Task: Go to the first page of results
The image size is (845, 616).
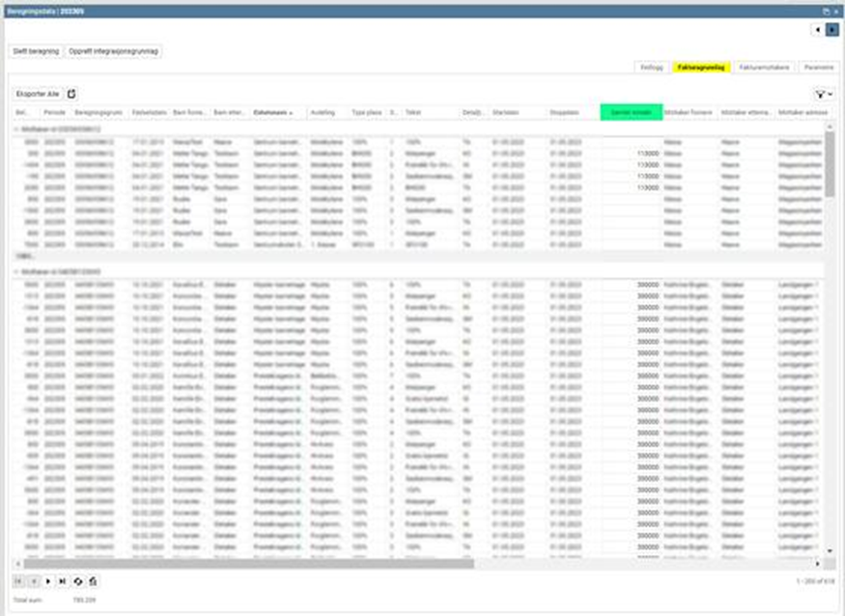Action: pyautogui.click(x=18, y=581)
